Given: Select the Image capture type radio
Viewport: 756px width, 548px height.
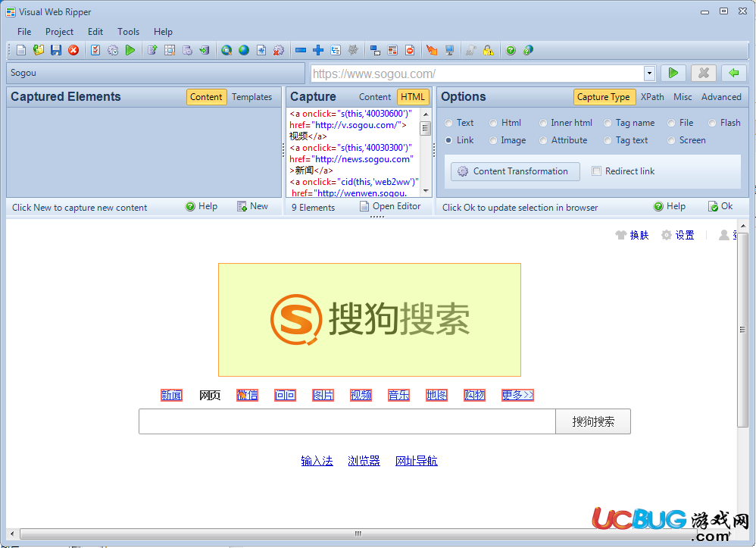Looking at the screenshot, I should point(493,140).
